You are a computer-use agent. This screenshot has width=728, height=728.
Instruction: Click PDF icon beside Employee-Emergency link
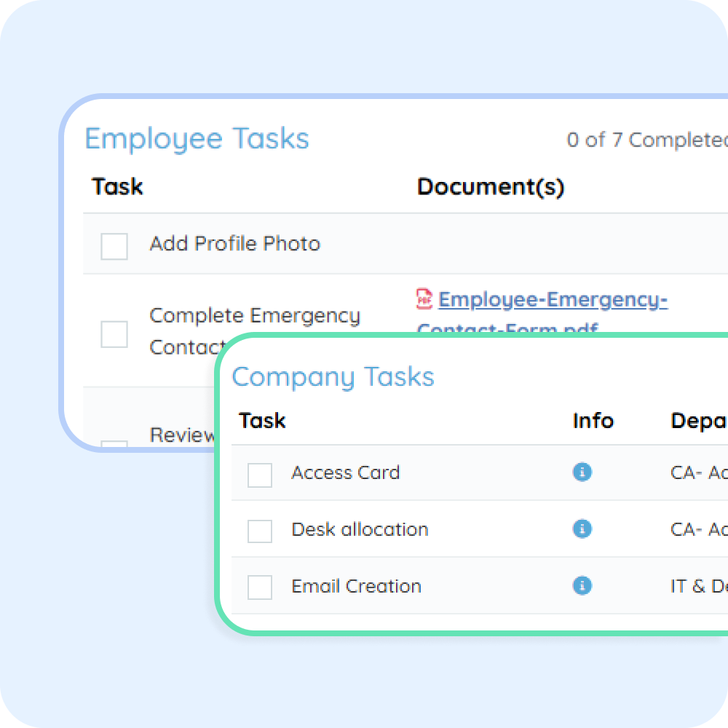424,299
